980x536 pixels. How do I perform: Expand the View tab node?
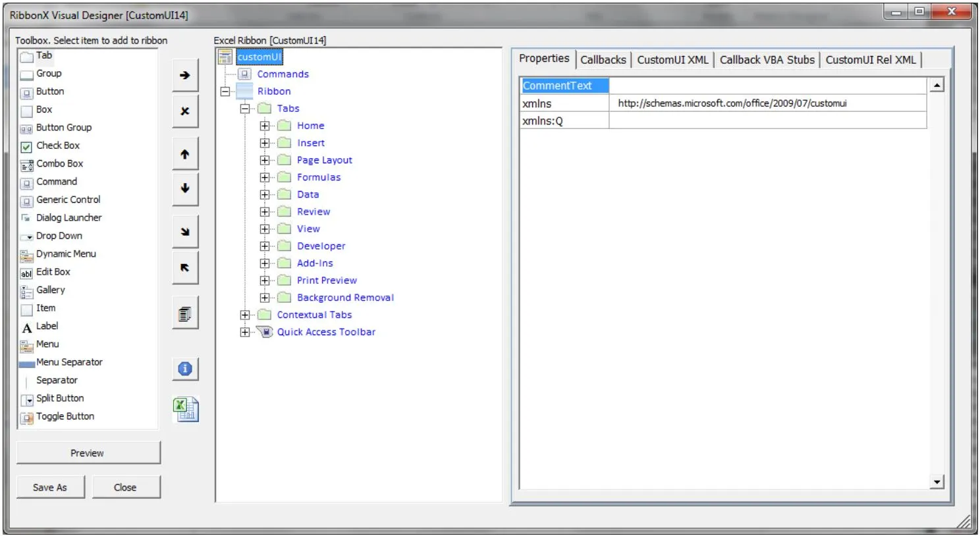point(265,228)
